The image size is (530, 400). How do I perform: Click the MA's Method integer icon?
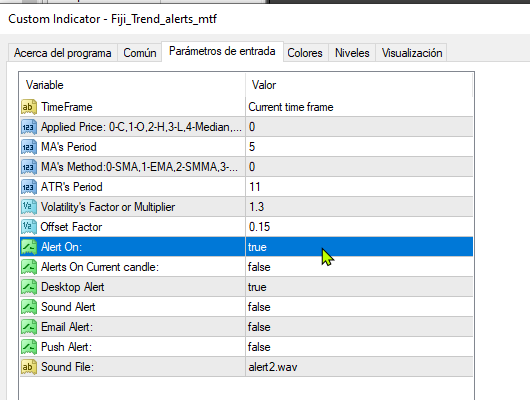[29, 167]
